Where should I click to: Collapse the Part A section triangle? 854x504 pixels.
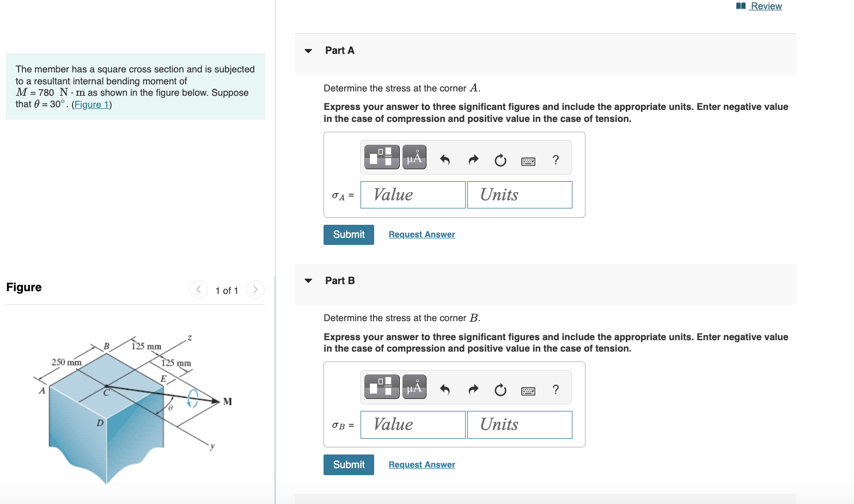pyautogui.click(x=308, y=50)
